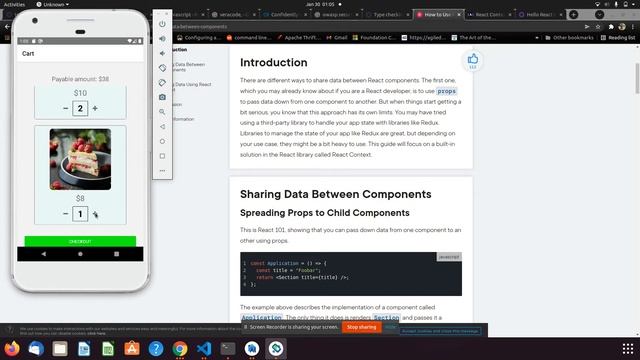The width and height of the screenshot is (640, 360).
Task: Click the emulator toolbar overview square
Action: (162, 156)
